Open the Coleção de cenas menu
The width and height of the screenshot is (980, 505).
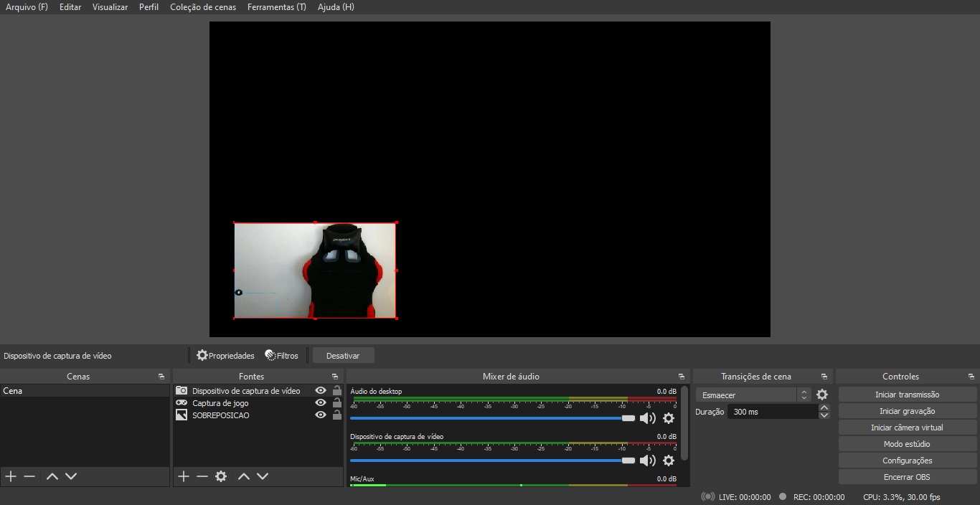tap(202, 7)
